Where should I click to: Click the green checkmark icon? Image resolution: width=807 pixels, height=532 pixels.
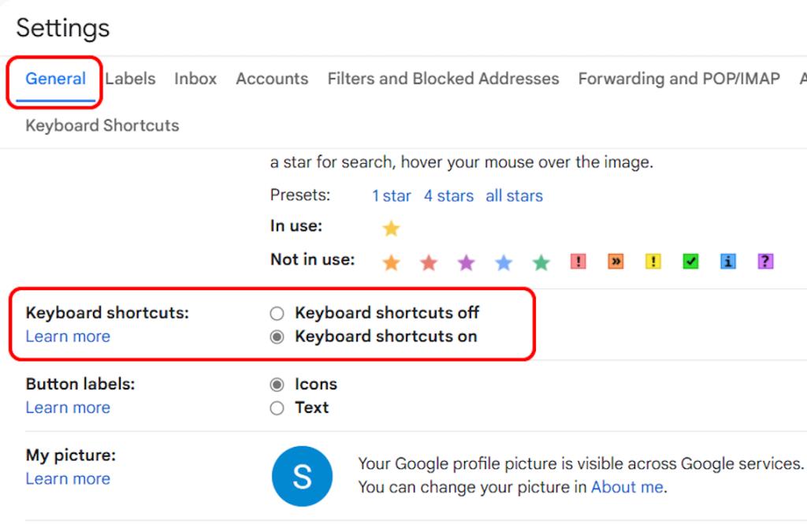pyautogui.click(x=690, y=262)
